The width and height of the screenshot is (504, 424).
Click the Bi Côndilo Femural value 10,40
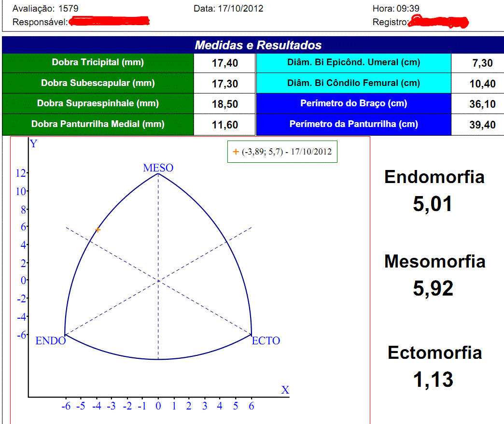click(482, 84)
